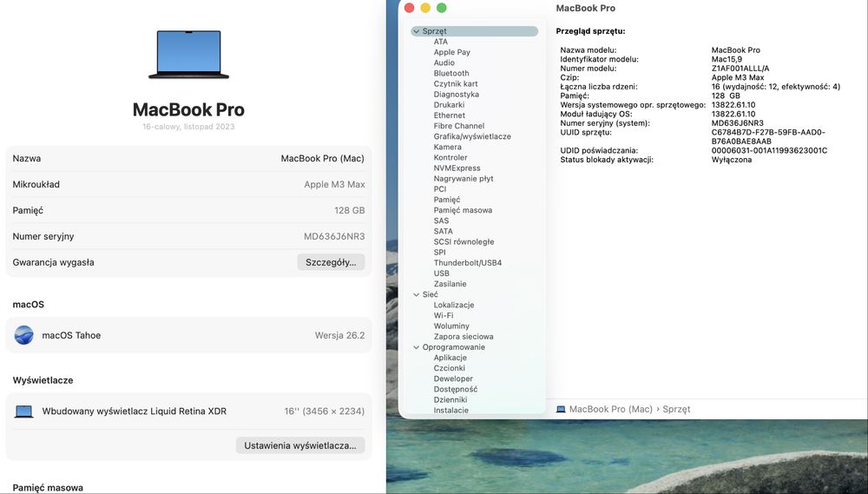Image resolution: width=868 pixels, height=494 pixels.
Task: Open warranty Szczegóły... button
Action: point(331,262)
